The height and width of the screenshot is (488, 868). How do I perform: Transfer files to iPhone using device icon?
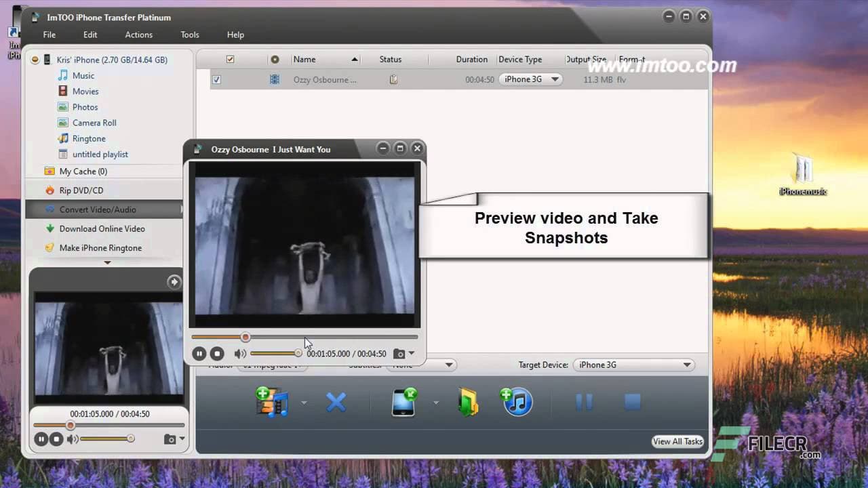(403, 401)
